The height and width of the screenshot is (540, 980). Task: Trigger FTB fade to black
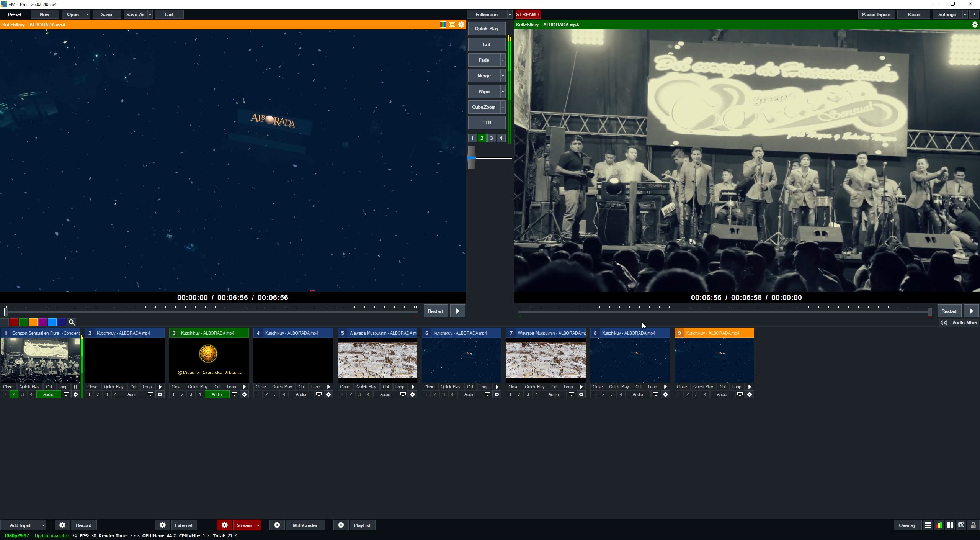coord(486,123)
